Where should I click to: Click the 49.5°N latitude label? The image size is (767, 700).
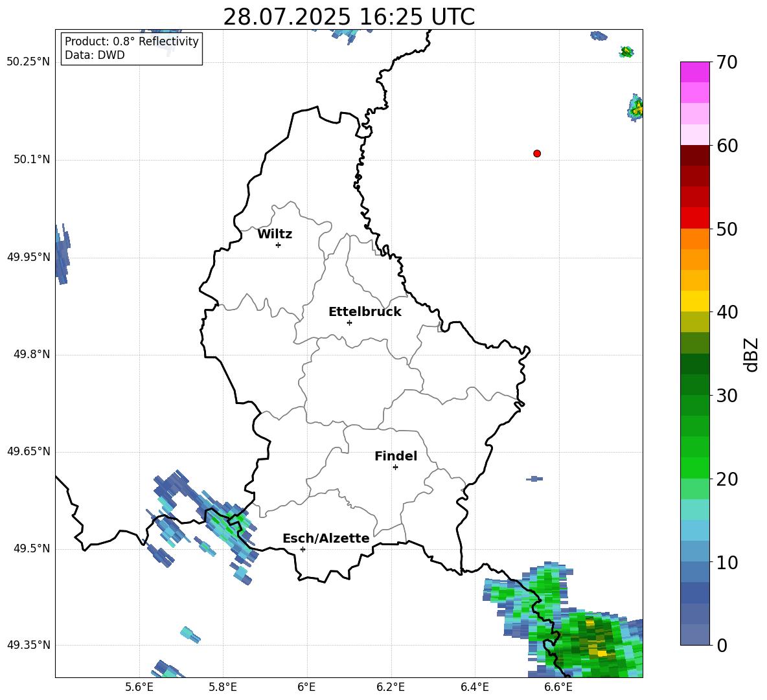32,548
